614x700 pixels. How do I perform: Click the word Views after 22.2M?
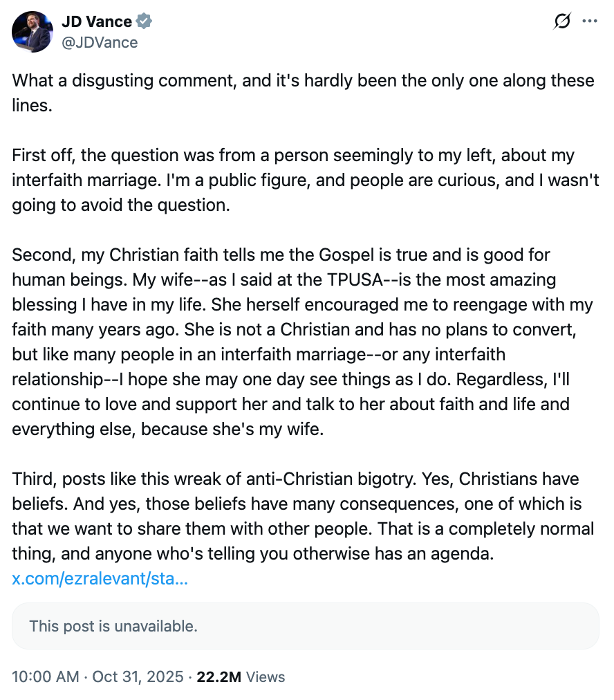266,676
